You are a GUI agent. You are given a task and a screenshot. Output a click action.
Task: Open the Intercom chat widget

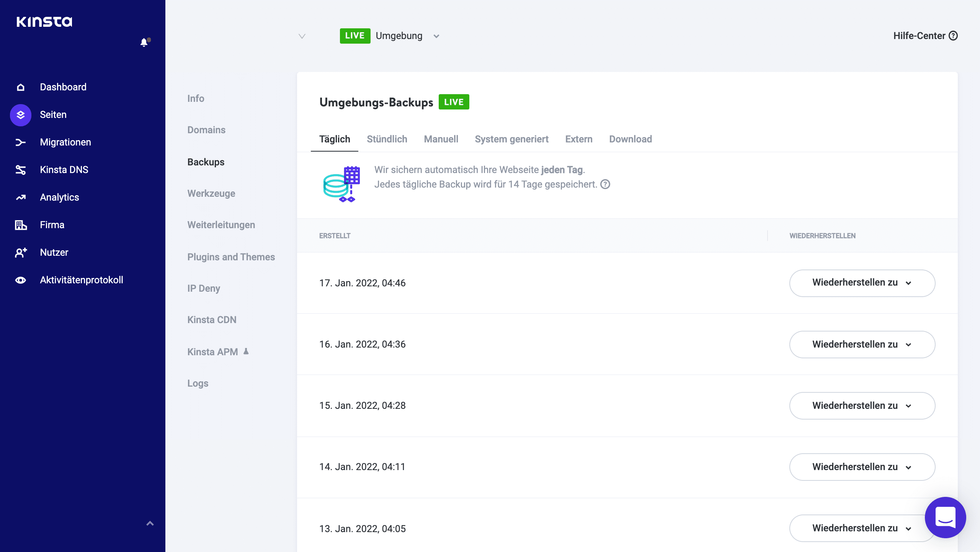(x=945, y=518)
